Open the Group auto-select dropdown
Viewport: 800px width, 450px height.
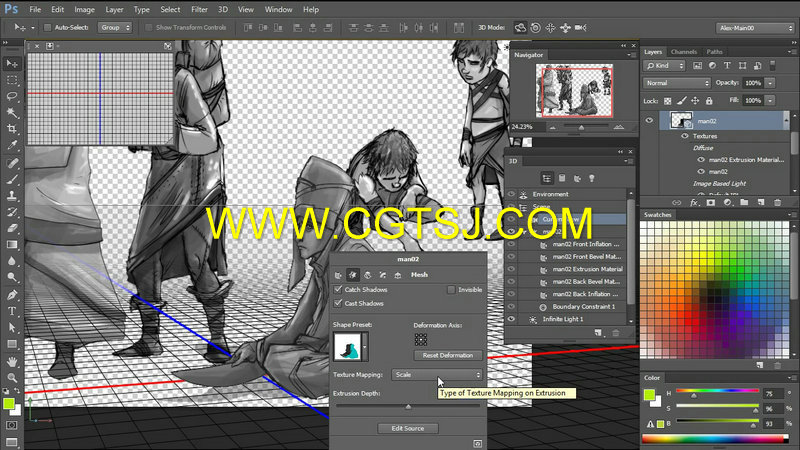point(115,28)
